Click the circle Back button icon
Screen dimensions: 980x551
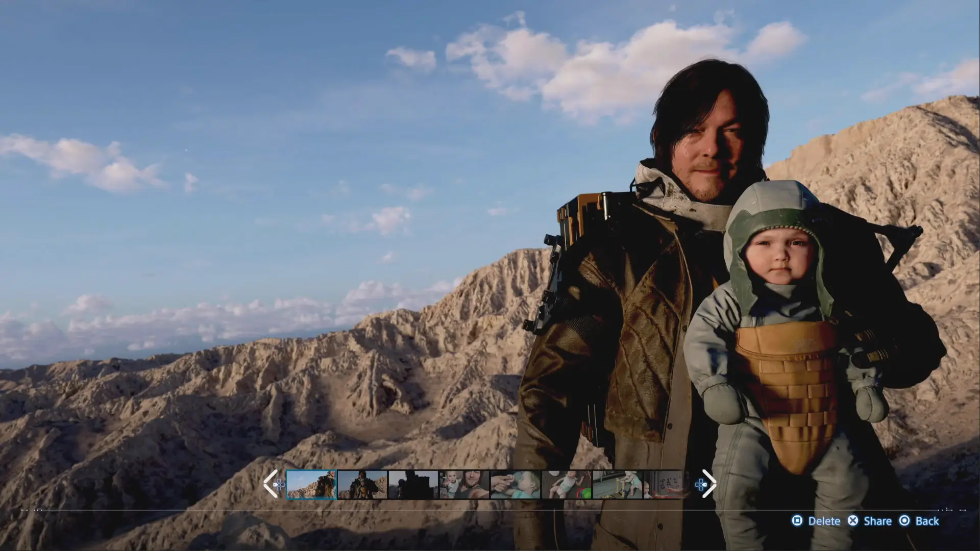(904, 521)
